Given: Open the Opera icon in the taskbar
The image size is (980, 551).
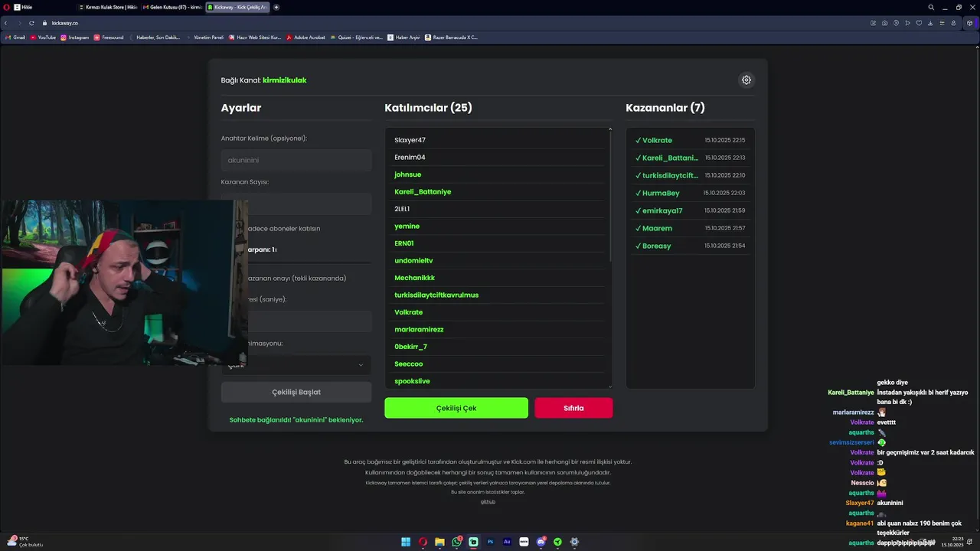Looking at the screenshot, I should coord(423,542).
